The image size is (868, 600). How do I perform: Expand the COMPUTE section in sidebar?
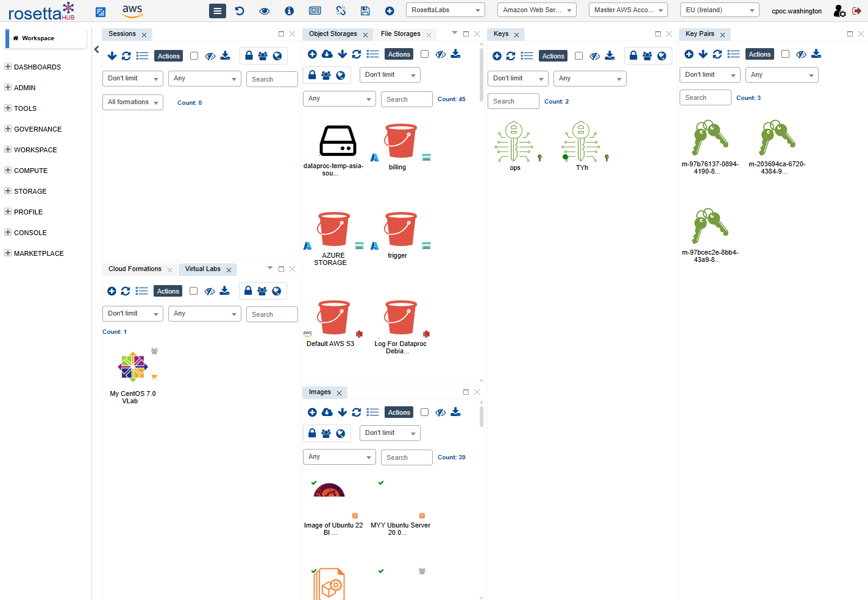30,171
